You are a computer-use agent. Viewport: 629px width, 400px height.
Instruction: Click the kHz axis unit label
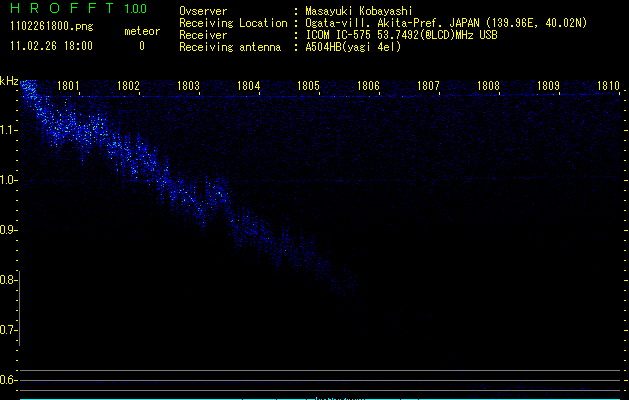click(9, 81)
